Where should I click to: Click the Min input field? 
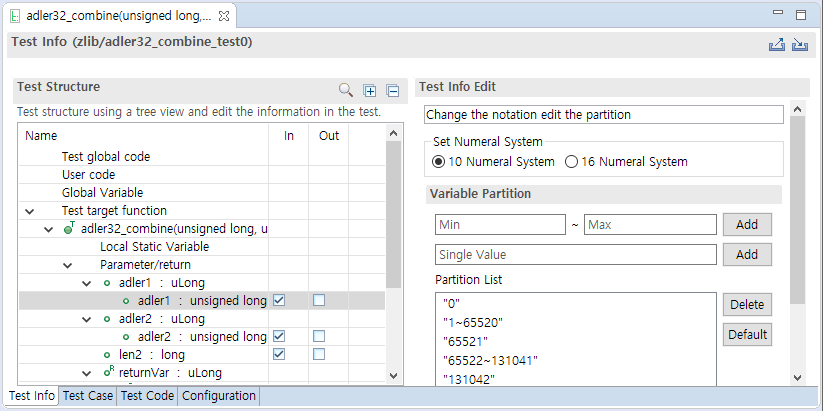click(x=500, y=225)
